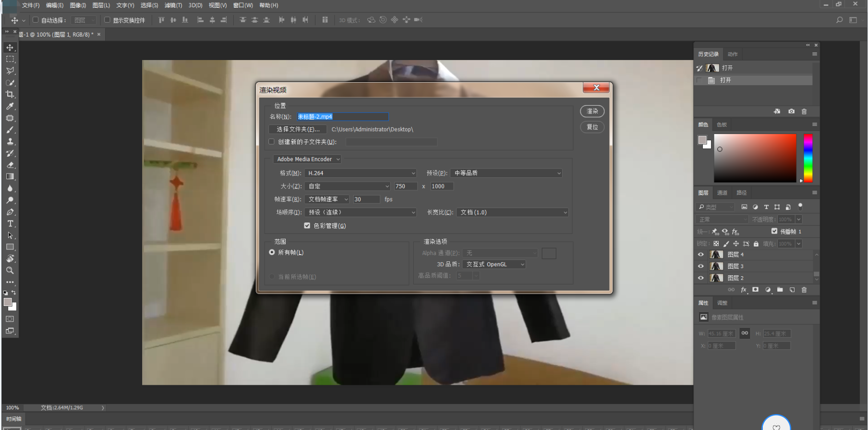Click the 名称 filename input field

click(342, 117)
